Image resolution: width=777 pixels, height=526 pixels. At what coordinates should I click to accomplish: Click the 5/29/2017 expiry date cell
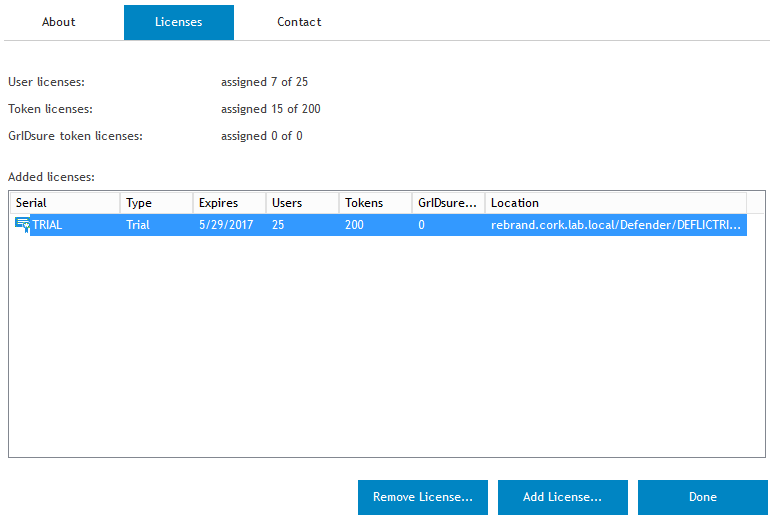[x=226, y=225]
